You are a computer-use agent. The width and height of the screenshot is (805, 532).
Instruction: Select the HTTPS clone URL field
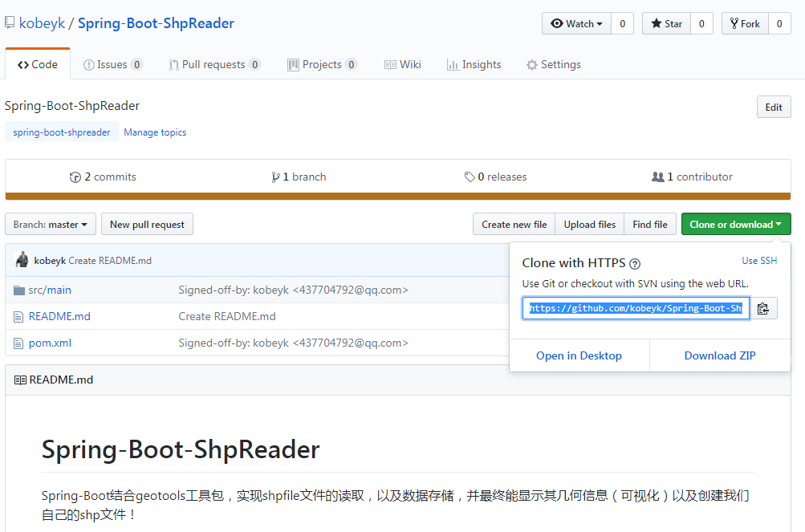tap(636, 308)
